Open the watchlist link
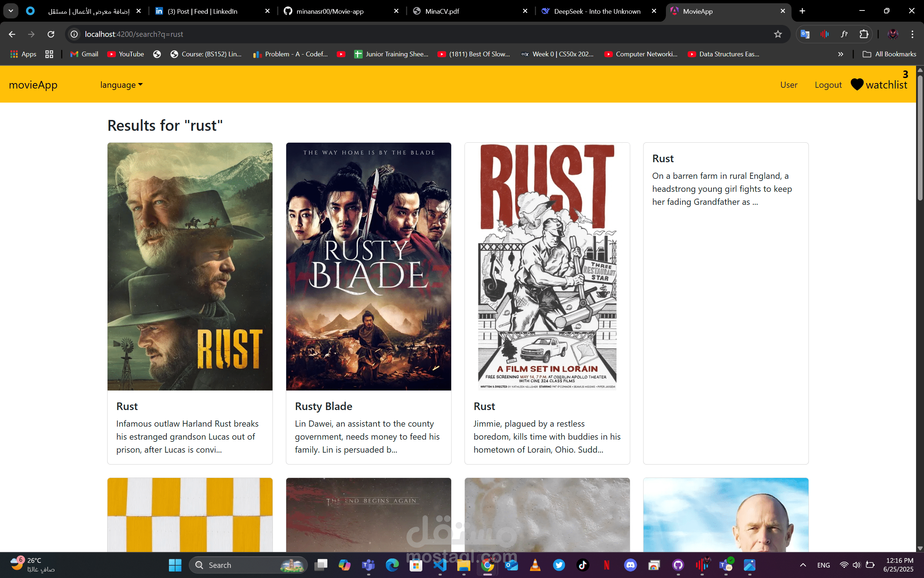 886,85
